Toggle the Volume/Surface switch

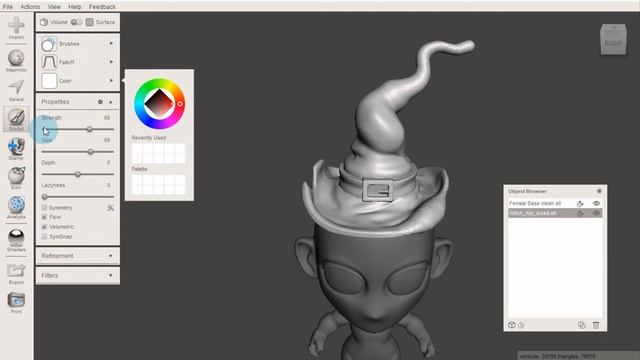click(76, 22)
